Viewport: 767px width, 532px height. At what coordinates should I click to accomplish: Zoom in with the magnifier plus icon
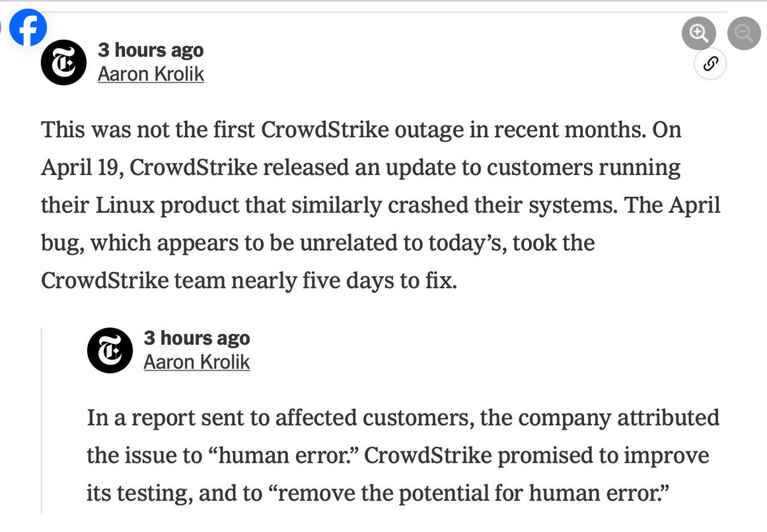(698, 33)
